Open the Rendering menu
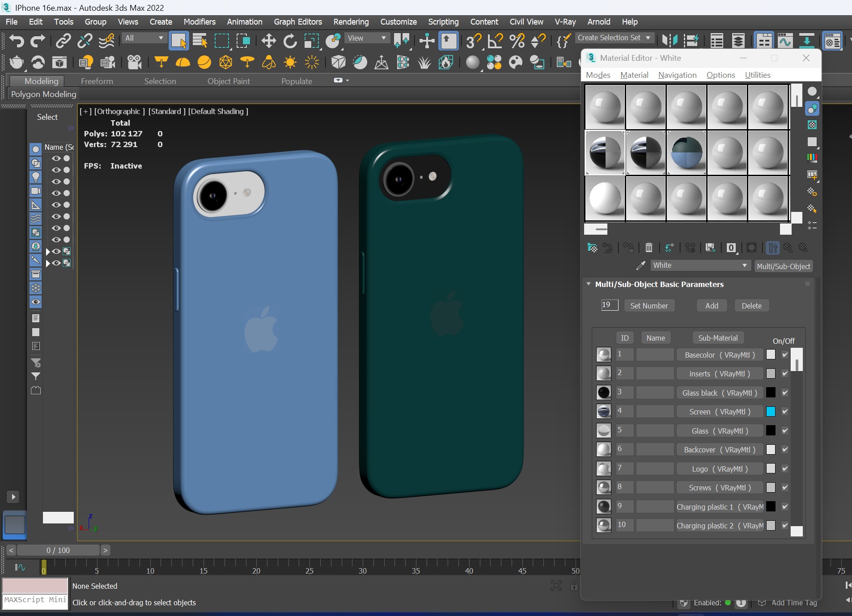Viewport: 852px width, 616px height. tap(351, 22)
